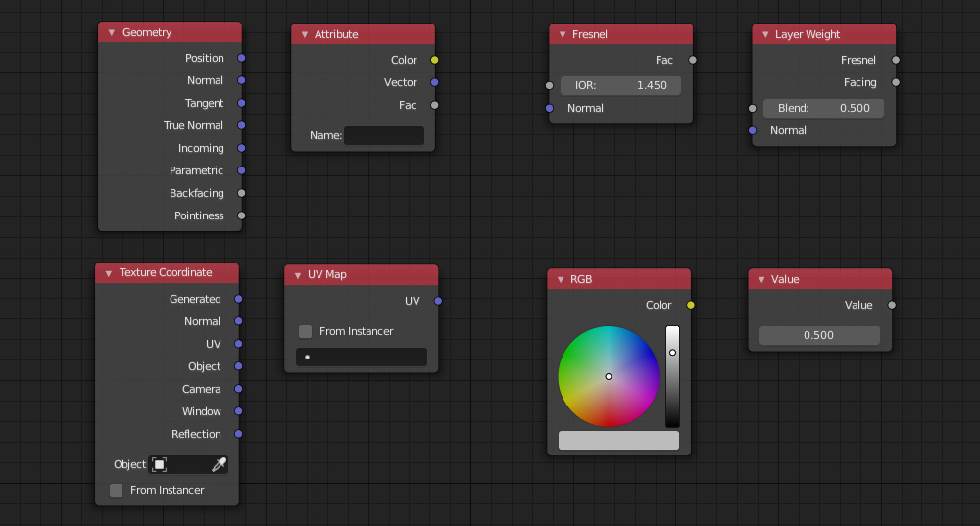Select the Value node header
The width and height of the screenshot is (980, 526).
click(820, 279)
